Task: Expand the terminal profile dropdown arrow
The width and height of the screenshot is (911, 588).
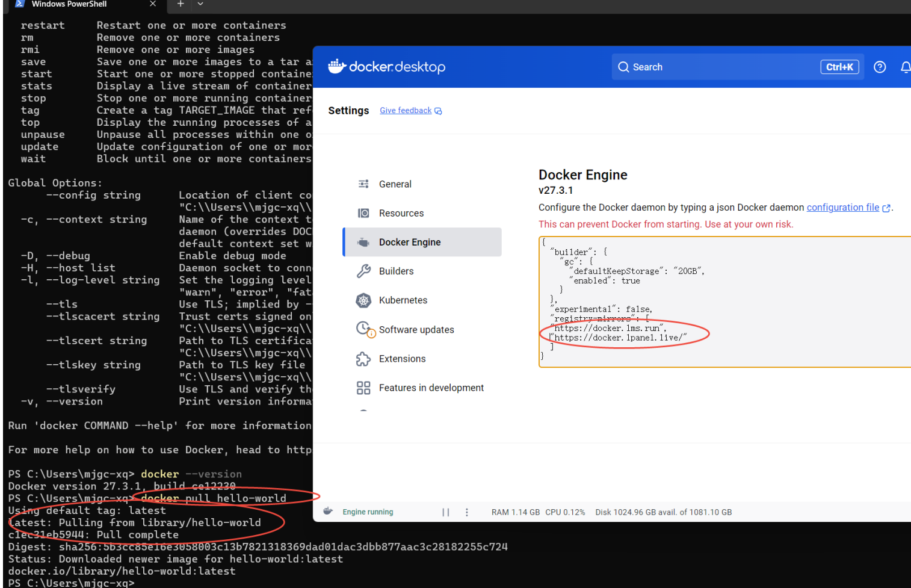Action: point(200,4)
